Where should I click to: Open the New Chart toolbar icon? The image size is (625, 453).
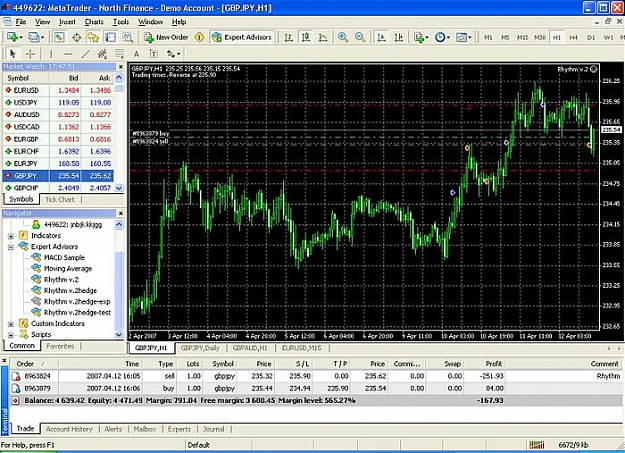pyautogui.click(x=14, y=37)
